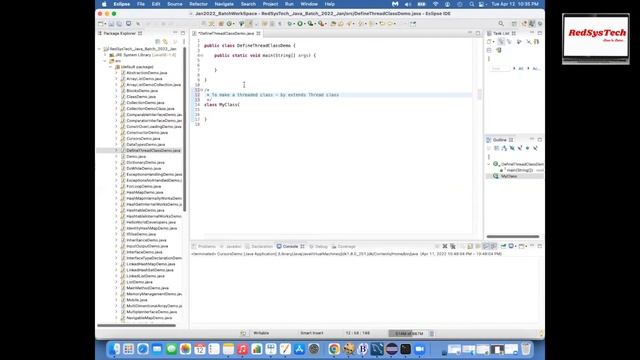Open Launchpad from the Dock
640x360 pixels.
[x=129, y=349]
